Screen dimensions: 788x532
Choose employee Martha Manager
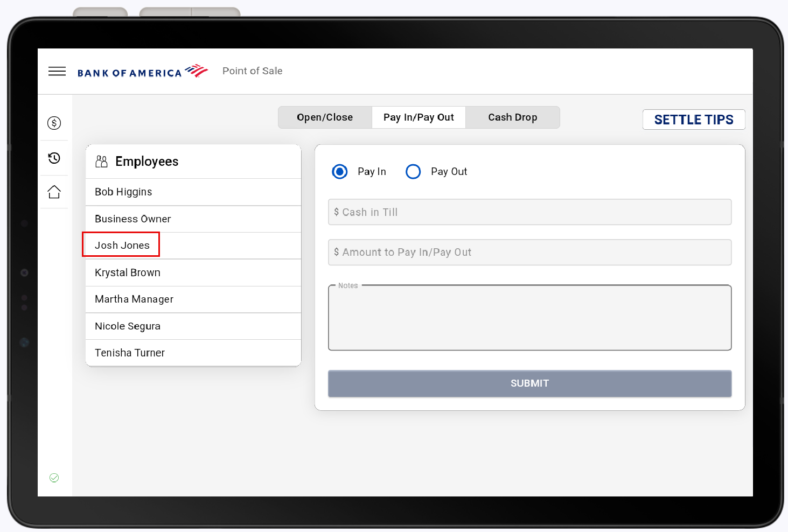coord(134,299)
